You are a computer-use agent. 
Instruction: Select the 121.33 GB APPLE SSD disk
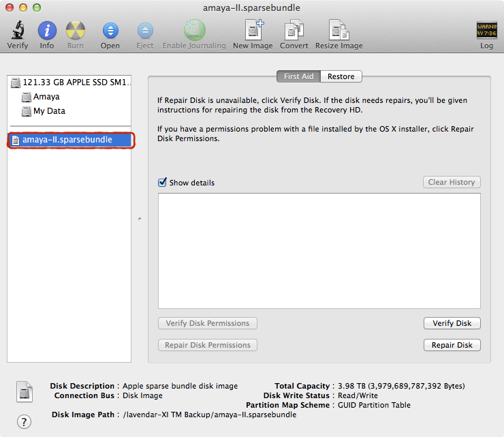pyautogui.click(x=69, y=82)
